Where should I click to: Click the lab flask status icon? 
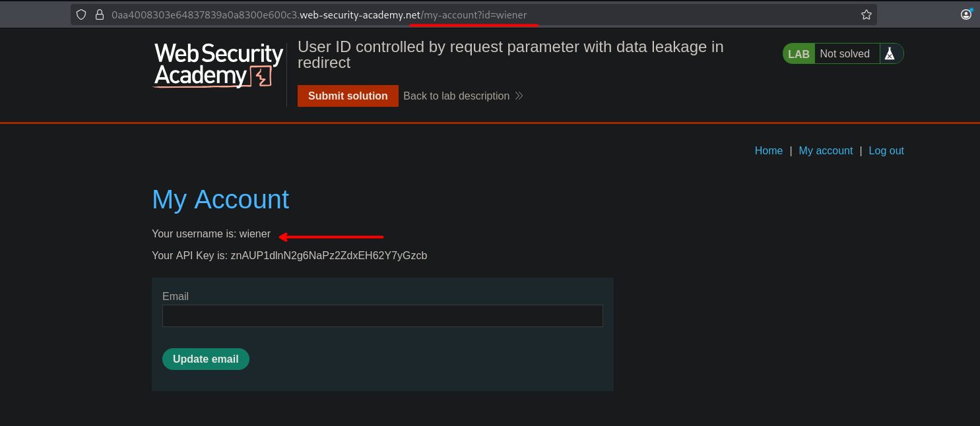(x=890, y=54)
